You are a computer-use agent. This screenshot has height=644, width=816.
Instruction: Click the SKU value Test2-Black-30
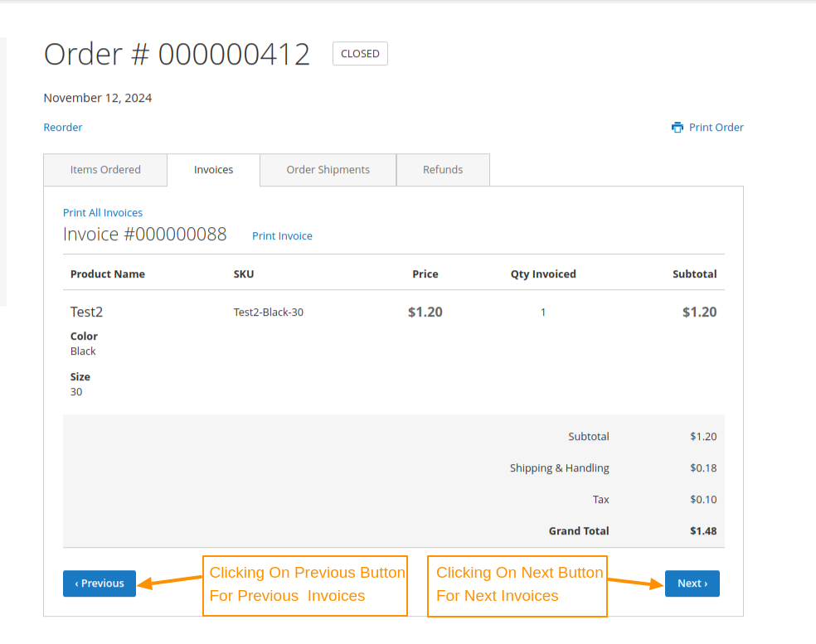point(268,312)
